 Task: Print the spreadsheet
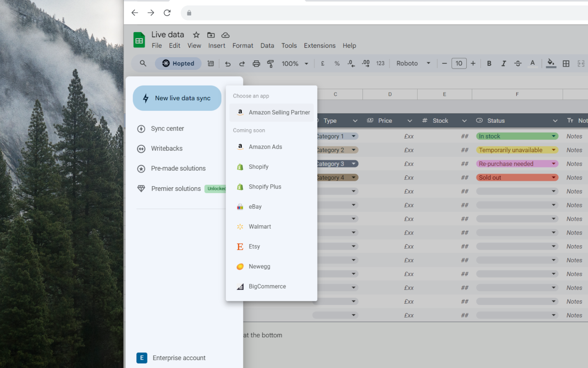(256, 63)
